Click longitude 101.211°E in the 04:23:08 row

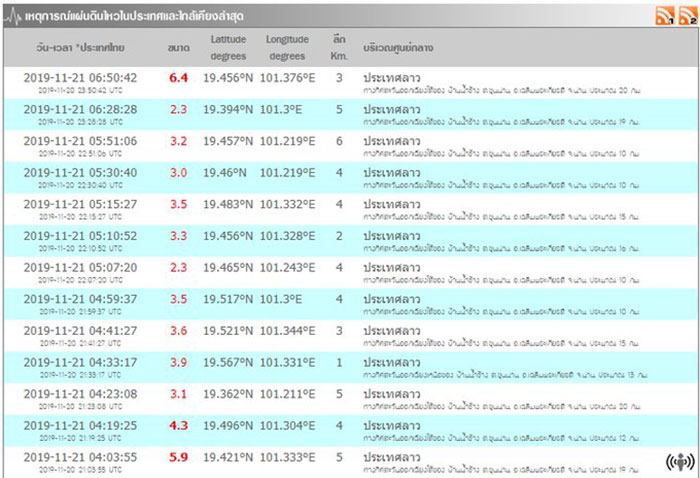[x=287, y=394]
